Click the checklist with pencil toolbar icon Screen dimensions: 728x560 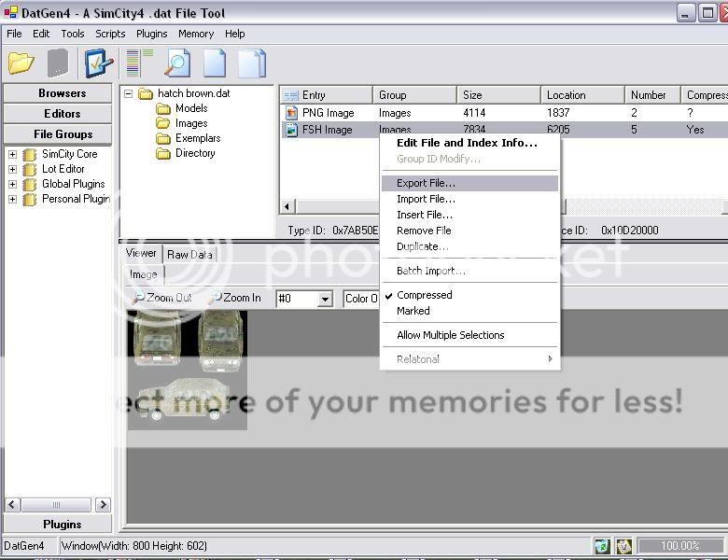[98, 63]
